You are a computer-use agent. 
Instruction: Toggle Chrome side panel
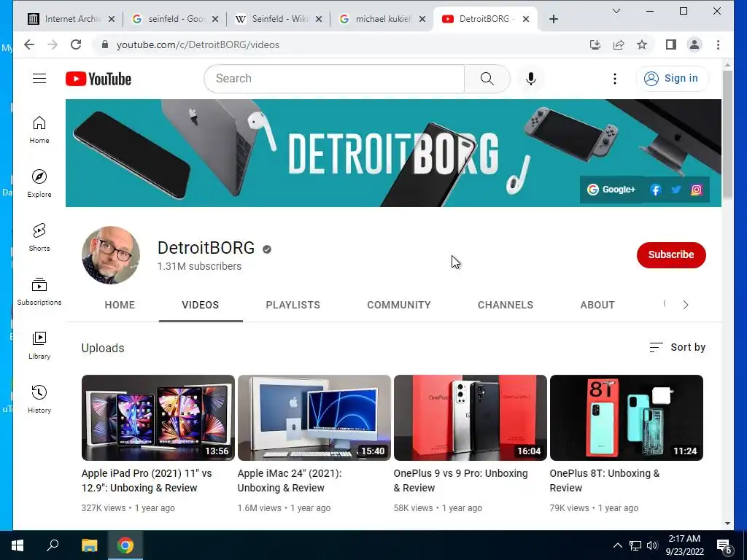(x=671, y=44)
